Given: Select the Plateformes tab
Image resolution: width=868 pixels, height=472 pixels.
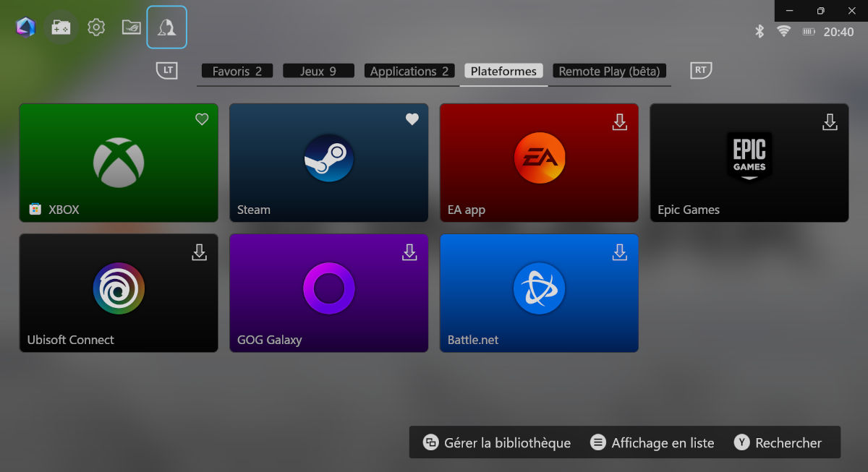Looking at the screenshot, I should (x=503, y=71).
